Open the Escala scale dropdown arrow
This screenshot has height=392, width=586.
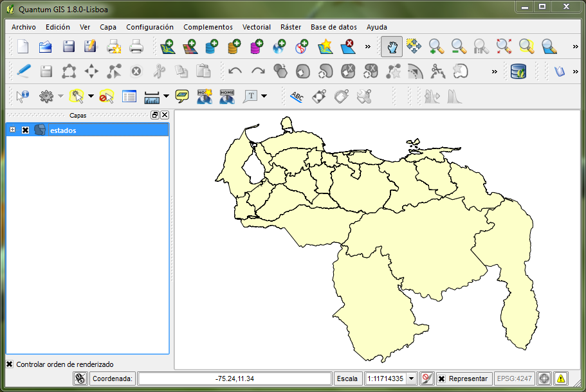click(411, 379)
